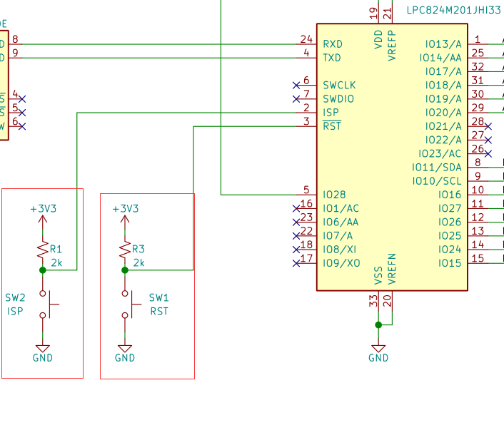
Task: Select the green wire entering the RST pin
Action: 244,126
